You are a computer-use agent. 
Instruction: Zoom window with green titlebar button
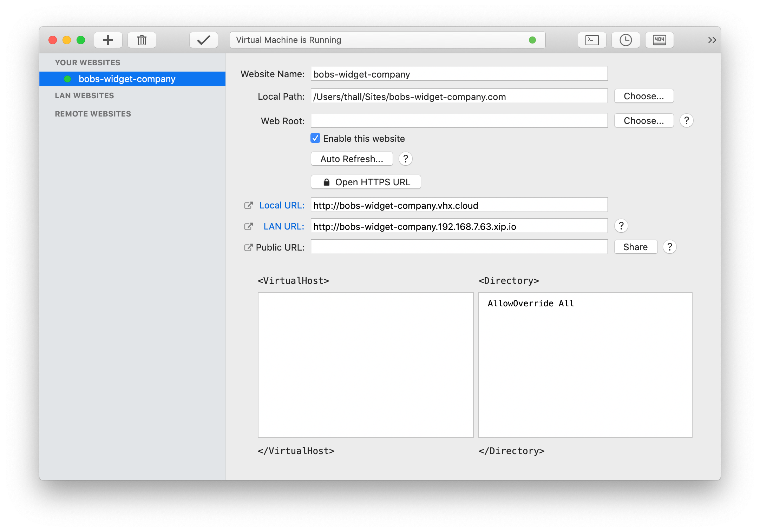(81, 40)
